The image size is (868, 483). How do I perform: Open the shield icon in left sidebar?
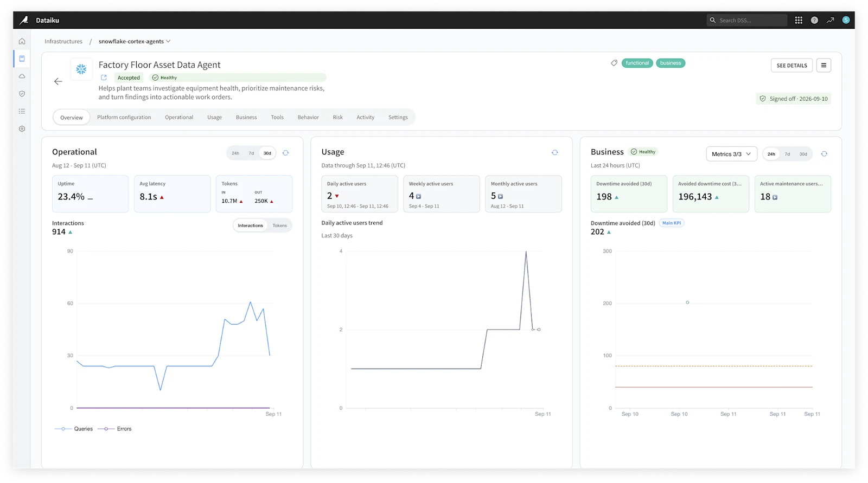22,94
